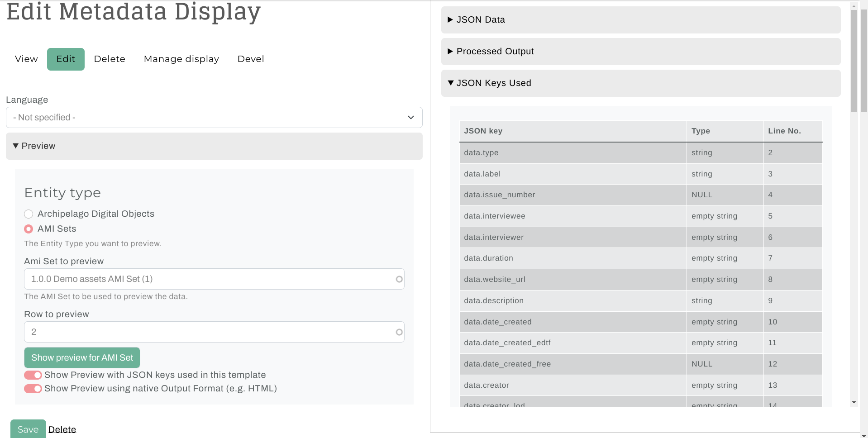This screenshot has height=438, width=868.
Task: Click the Delete link beside Save
Action: [62, 429]
